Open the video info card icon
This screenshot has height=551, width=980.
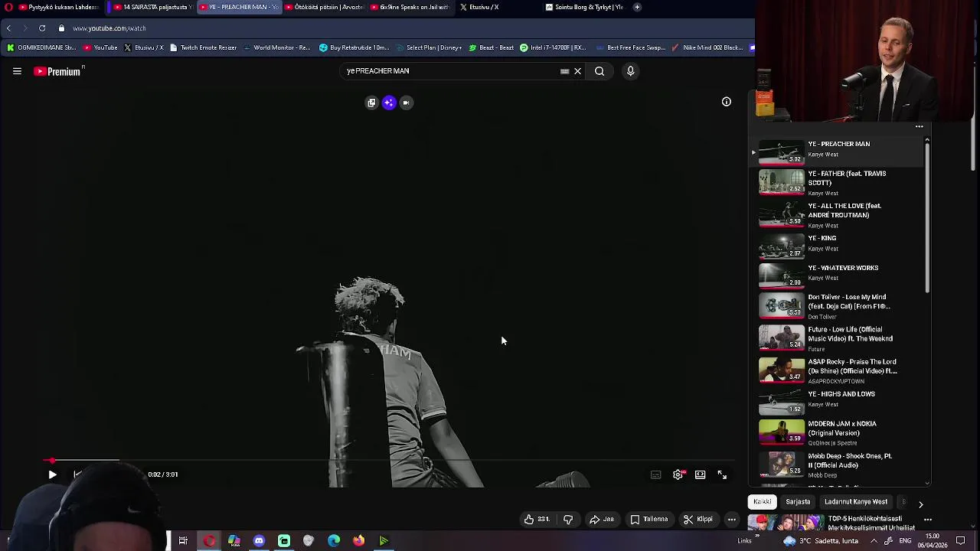pyautogui.click(x=727, y=102)
